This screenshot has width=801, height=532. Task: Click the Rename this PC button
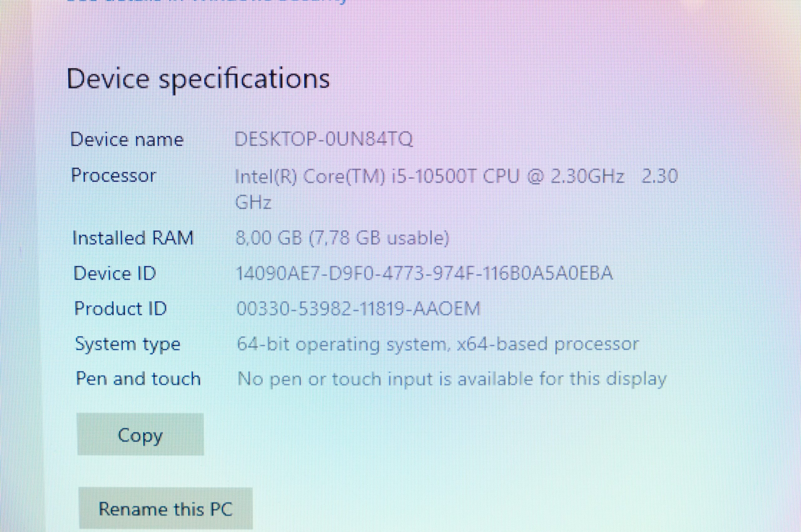click(166, 509)
